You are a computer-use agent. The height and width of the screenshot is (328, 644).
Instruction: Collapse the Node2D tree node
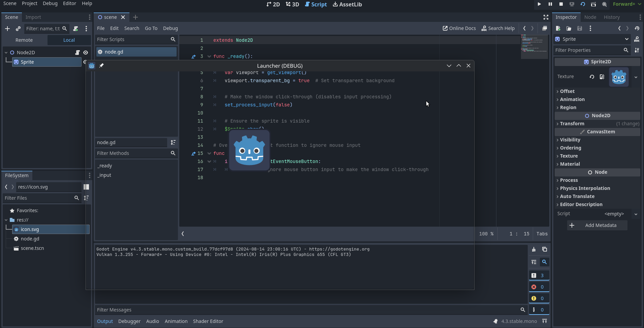(x=6, y=53)
